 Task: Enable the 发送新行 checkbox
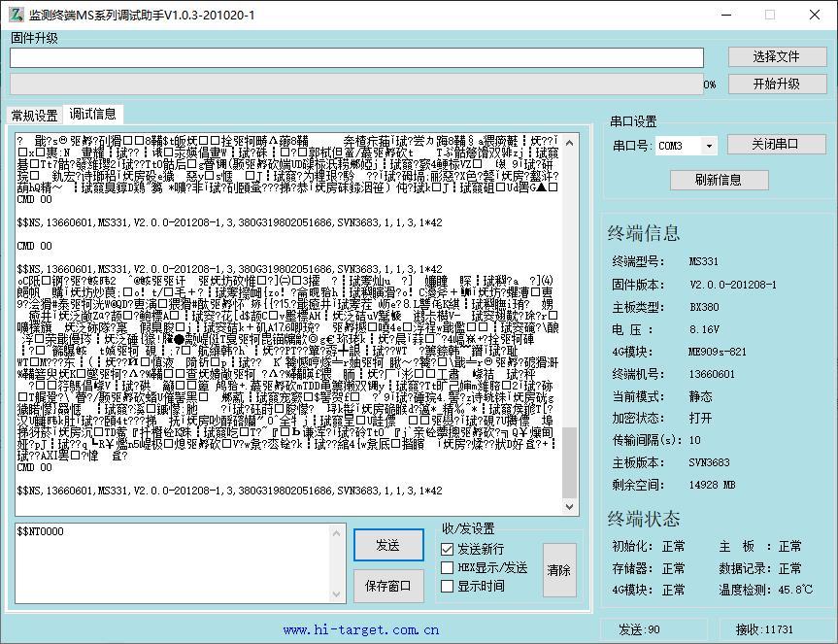point(448,550)
